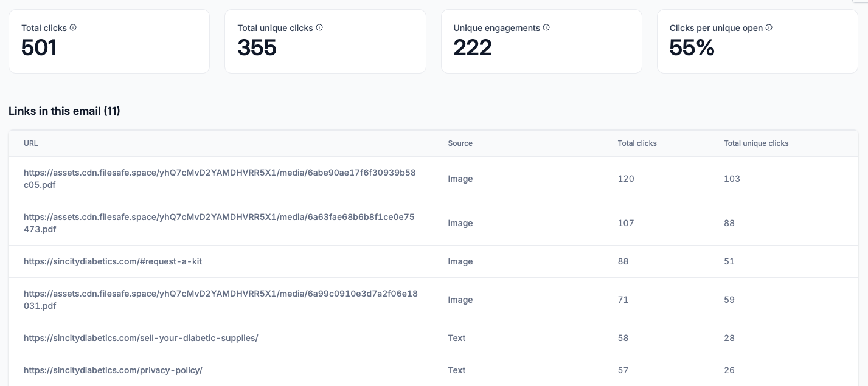868x386 pixels.
Task: Click the unique clicks cell showing 88
Action: (x=729, y=223)
